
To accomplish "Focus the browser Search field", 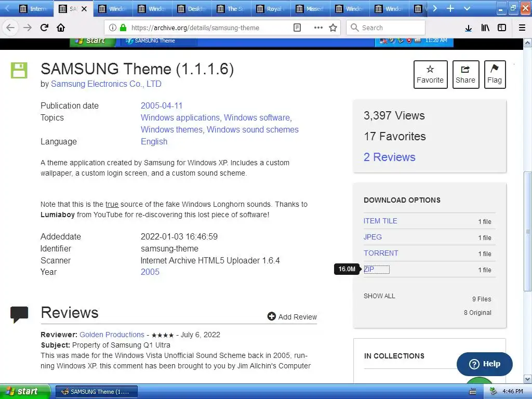I will [386, 28].
